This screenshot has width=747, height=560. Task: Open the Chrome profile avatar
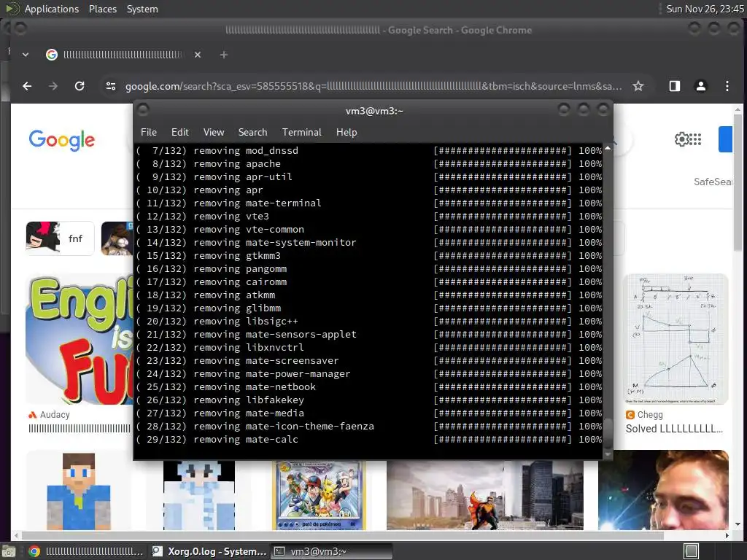coord(701,86)
